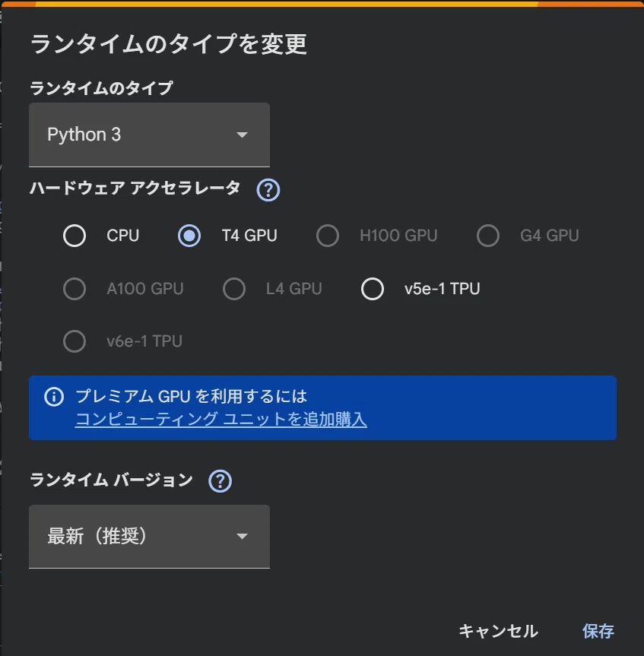The height and width of the screenshot is (656, 644).
Task: Open the 最新（推奨）runtime version dropdown
Action: click(x=149, y=537)
